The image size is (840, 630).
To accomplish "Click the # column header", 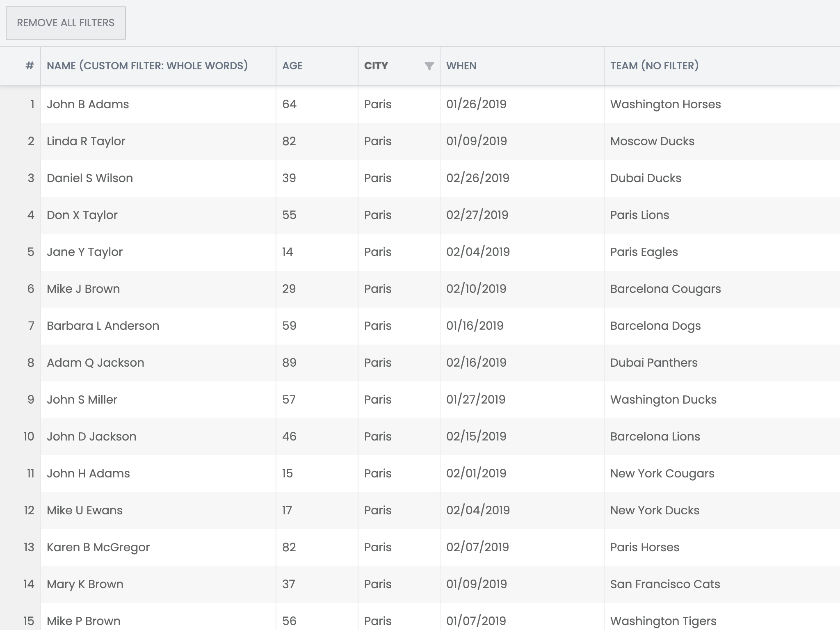I will (29, 66).
